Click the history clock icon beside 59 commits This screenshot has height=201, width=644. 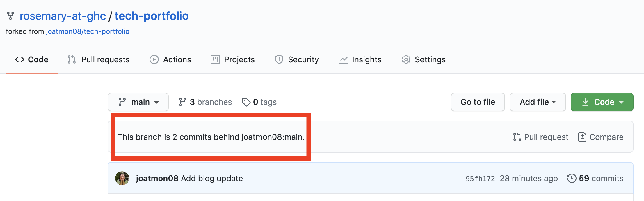pos(572,178)
